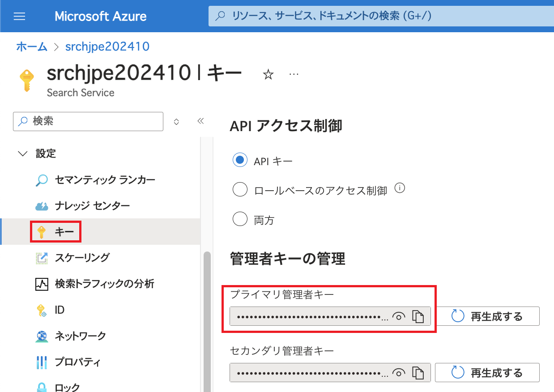Click the sidebar vertical scrollbar

coord(207,322)
